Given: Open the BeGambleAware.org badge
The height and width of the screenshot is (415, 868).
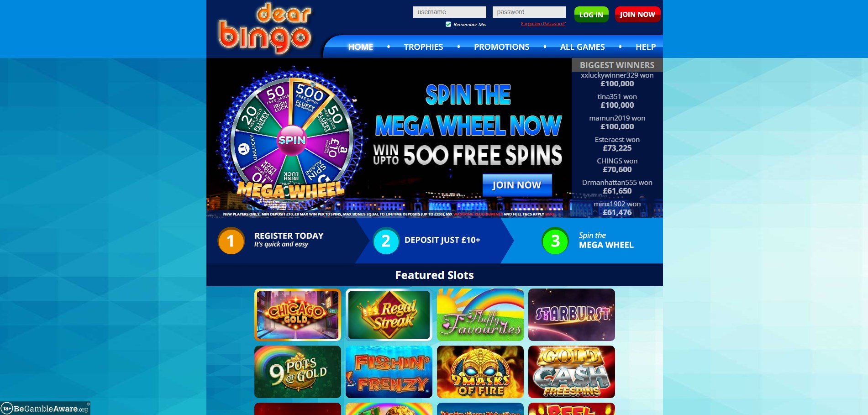Looking at the screenshot, I should tap(45, 408).
